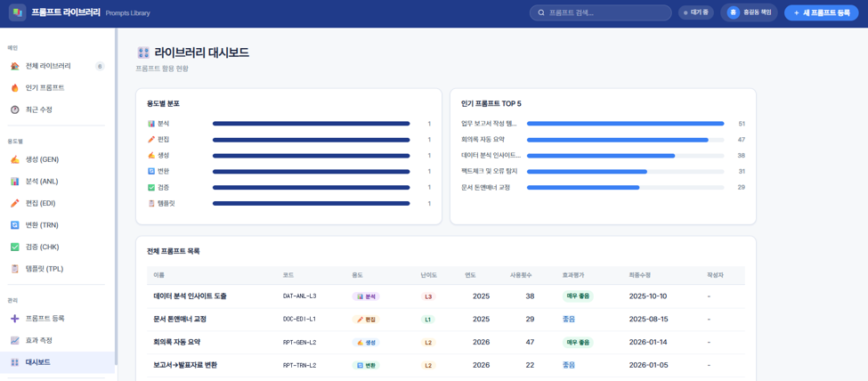Click the Prompts Library logo icon
The image size is (868, 381).
point(17,12)
